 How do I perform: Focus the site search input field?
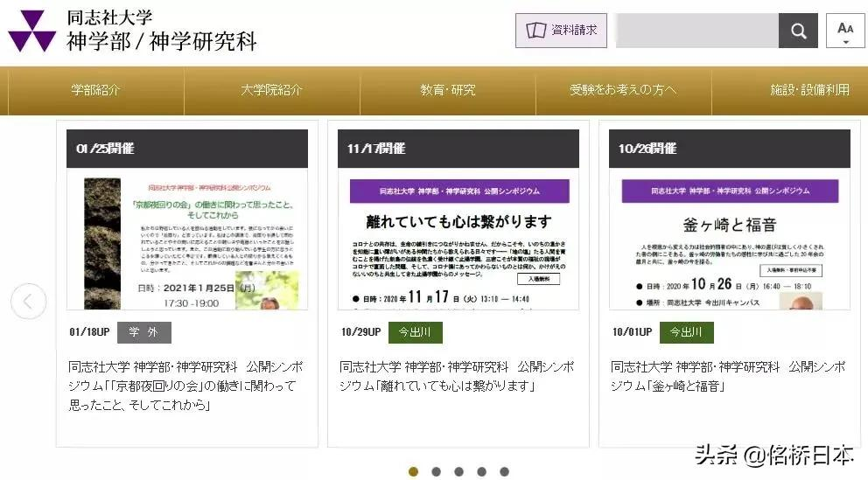click(x=697, y=31)
